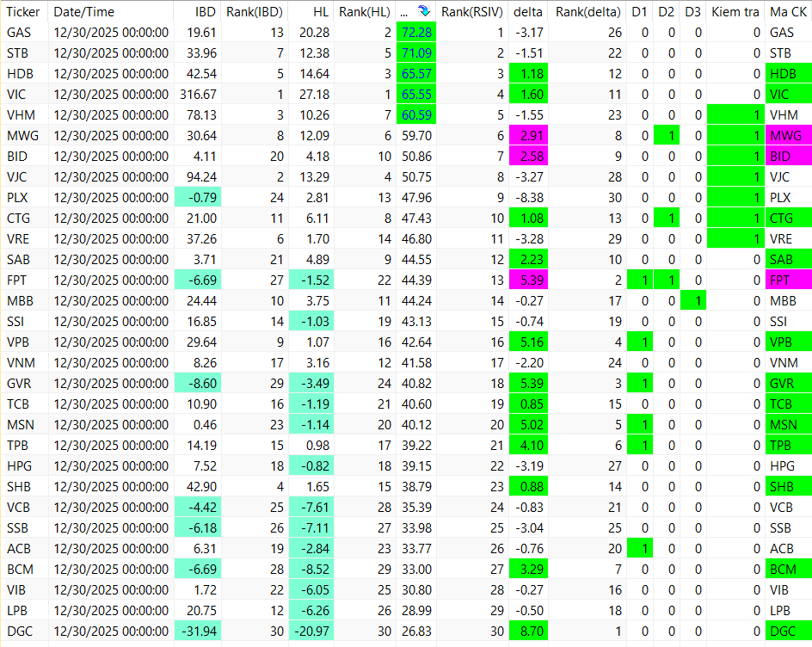Click the green BCM cell in Ma CK column
812x647 pixels.
pos(789,570)
